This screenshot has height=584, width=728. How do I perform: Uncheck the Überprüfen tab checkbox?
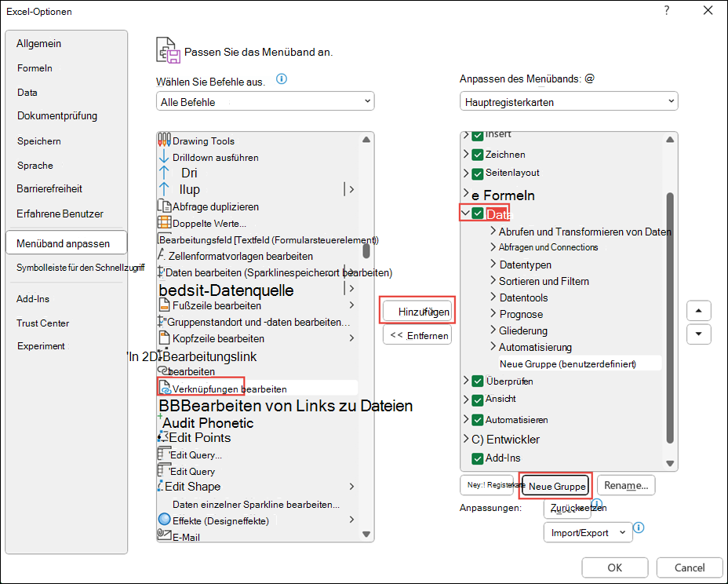[478, 381]
